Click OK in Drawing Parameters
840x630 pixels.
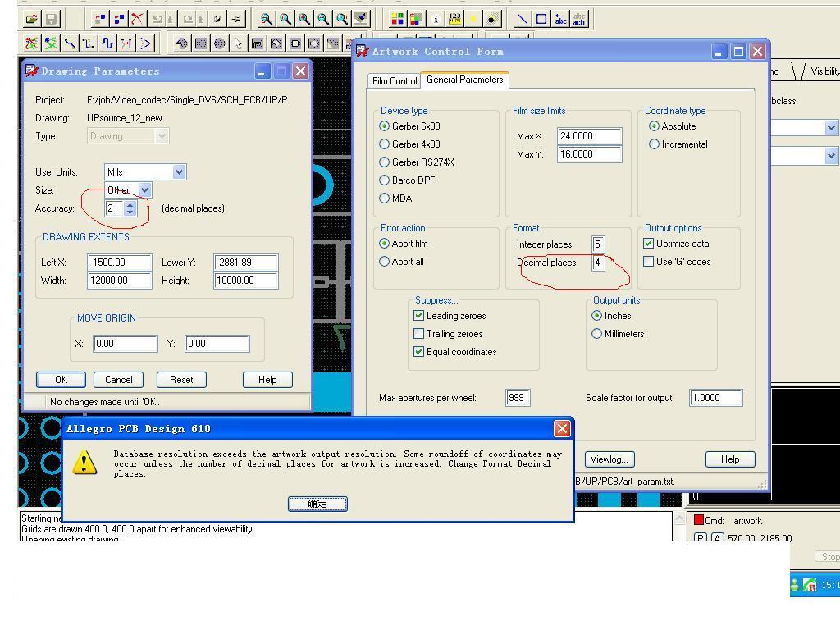[61, 380]
